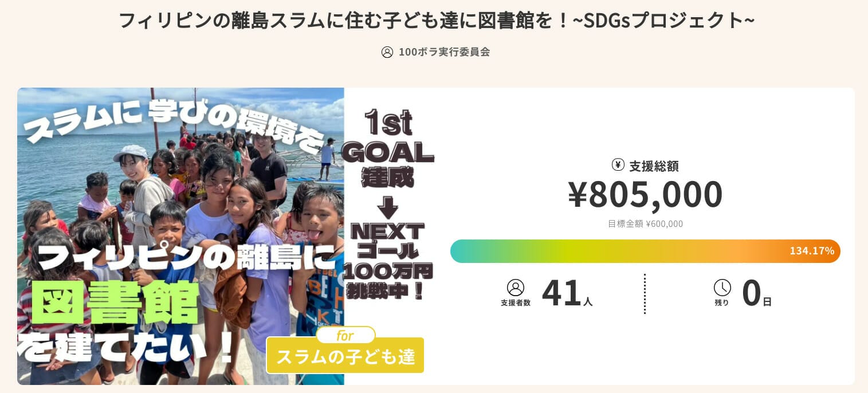Click the downward arrow below 1st GOAL 達成
This screenshot has height=393, width=868.
(388, 206)
